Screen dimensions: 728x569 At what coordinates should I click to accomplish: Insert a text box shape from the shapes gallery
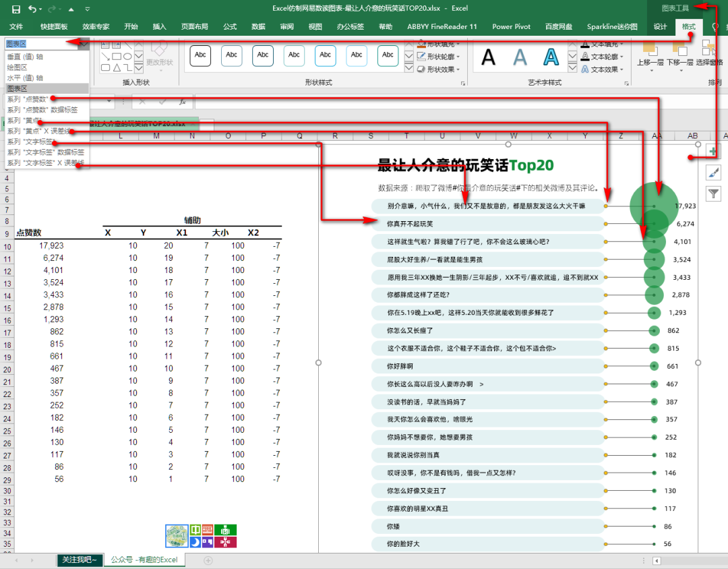tap(105, 44)
